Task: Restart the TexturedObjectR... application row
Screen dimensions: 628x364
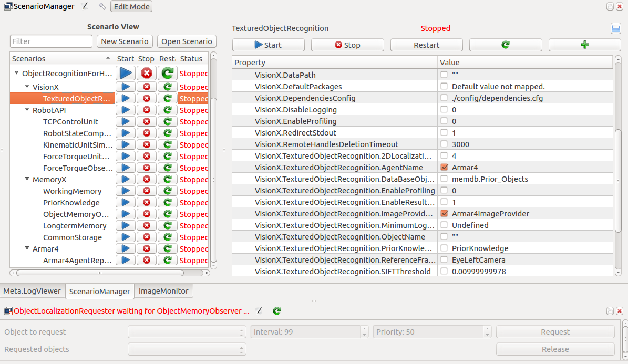Action: click(x=168, y=99)
